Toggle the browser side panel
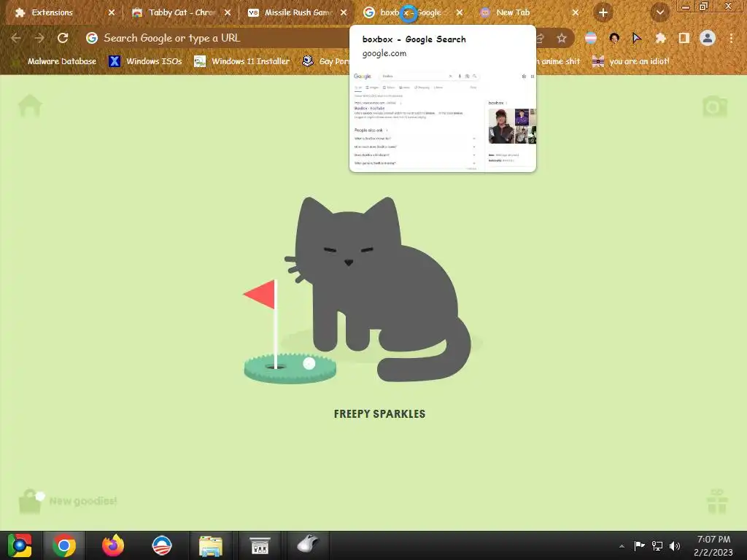The width and height of the screenshot is (747, 560). [x=684, y=38]
